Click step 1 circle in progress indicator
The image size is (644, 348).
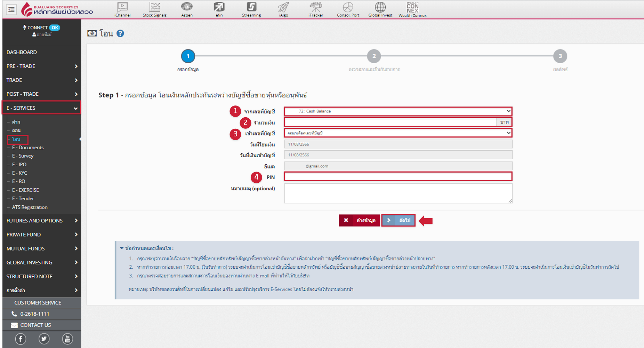(188, 56)
